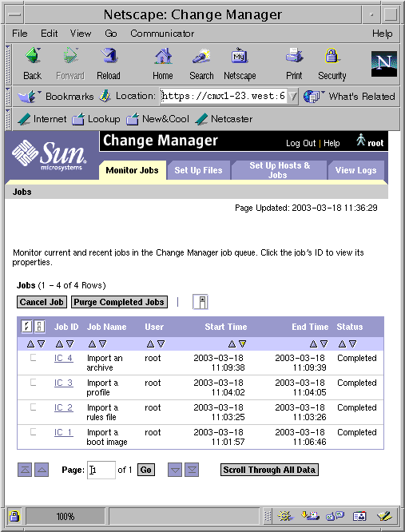Screen dimensions: 405x532
Task: Open Navigator from status bar component icon
Action: [x=286, y=516]
